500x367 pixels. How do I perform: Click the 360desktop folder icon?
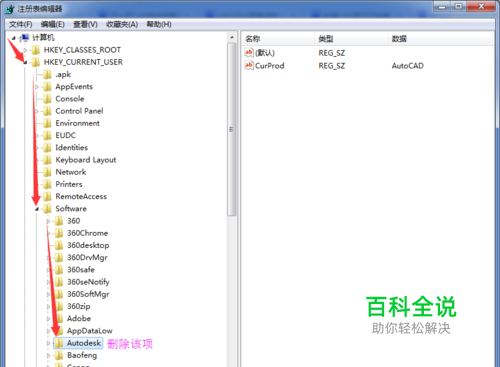tap(59, 245)
